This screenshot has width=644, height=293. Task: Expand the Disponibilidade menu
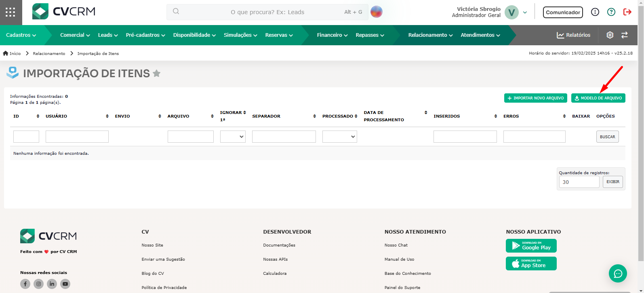pyautogui.click(x=194, y=35)
